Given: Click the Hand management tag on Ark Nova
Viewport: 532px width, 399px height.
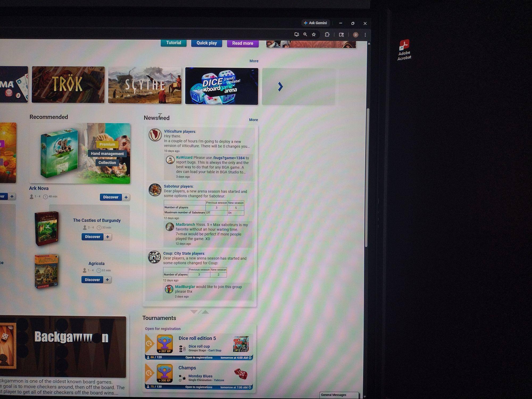Looking at the screenshot, I should tap(107, 153).
